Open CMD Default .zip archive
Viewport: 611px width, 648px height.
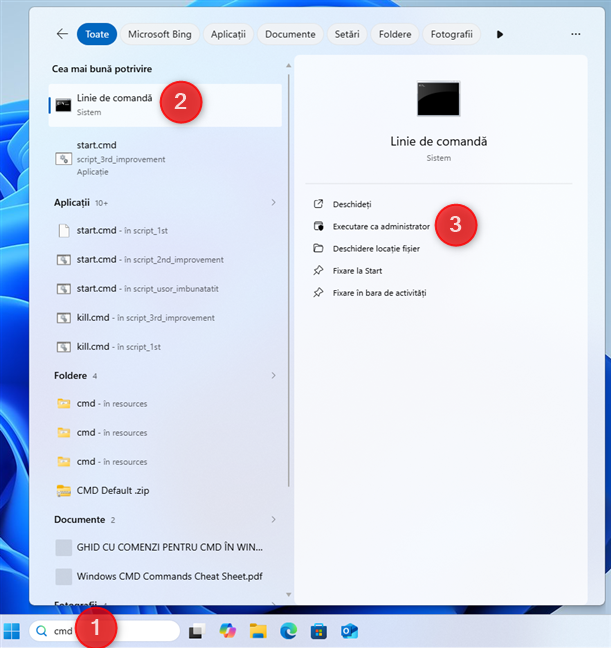click(165, 491)
